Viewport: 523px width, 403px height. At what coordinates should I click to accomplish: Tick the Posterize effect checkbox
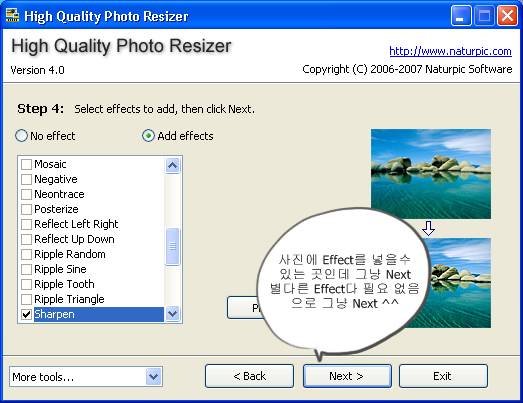pyautogui.click(x=26, y=209)
